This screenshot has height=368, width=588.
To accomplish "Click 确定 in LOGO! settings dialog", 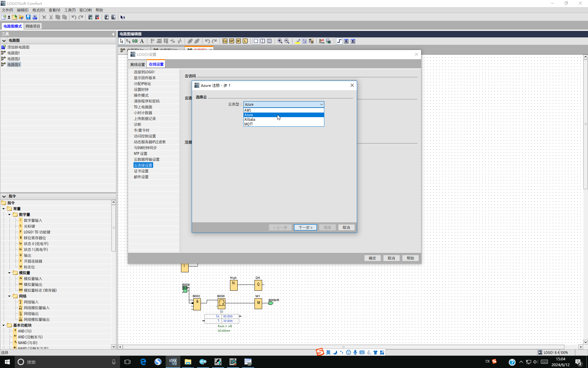I will [x=372, y=258].
